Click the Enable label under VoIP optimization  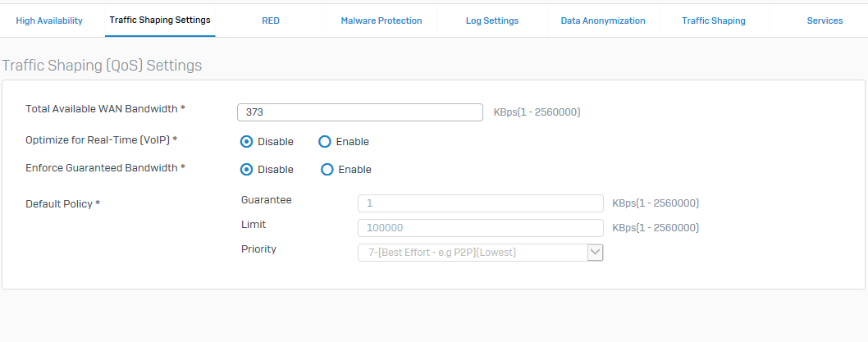click(x=352, y=142)
